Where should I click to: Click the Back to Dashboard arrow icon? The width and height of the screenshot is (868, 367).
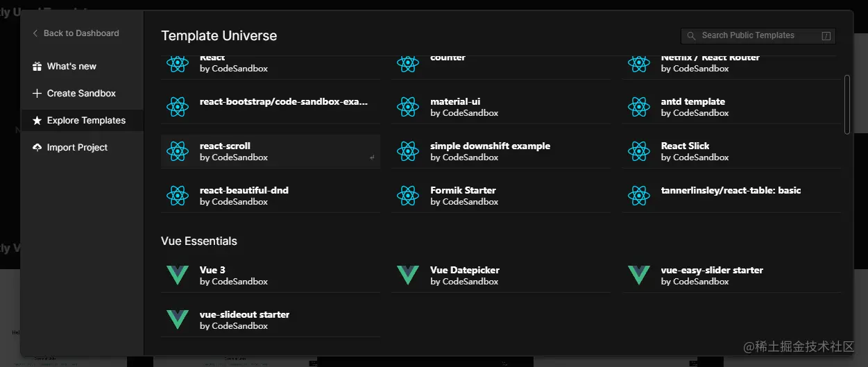(x=35, y=33)
